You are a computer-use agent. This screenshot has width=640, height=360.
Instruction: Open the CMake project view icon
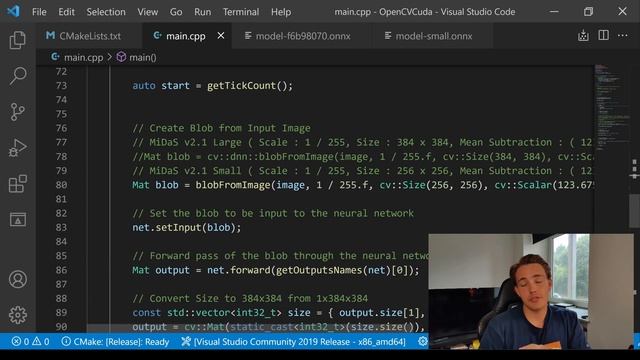[x=18, y=220]
